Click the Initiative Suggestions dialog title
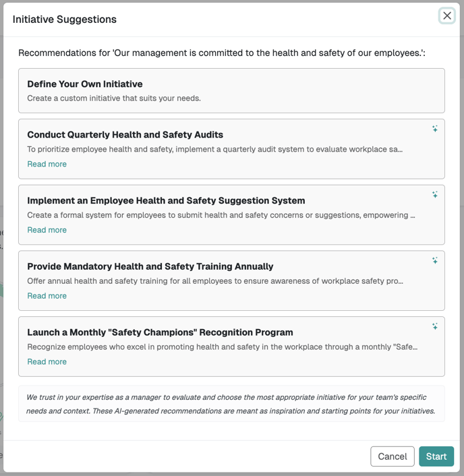Viewport: 464px width, 476px height. (64, 19)
